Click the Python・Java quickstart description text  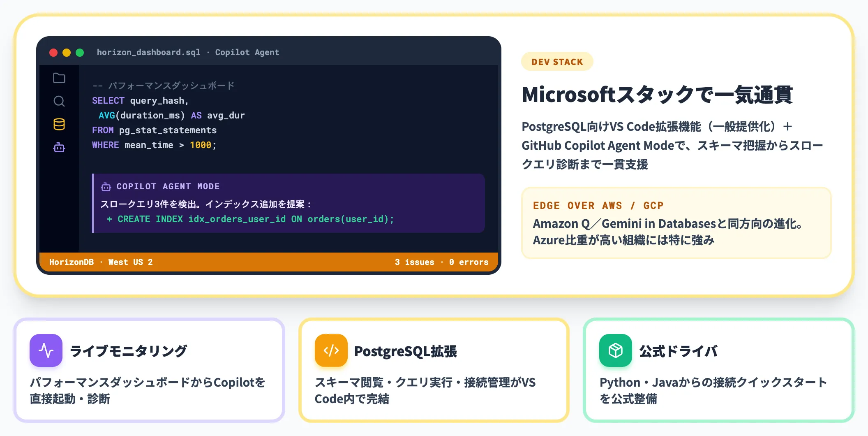713,390
